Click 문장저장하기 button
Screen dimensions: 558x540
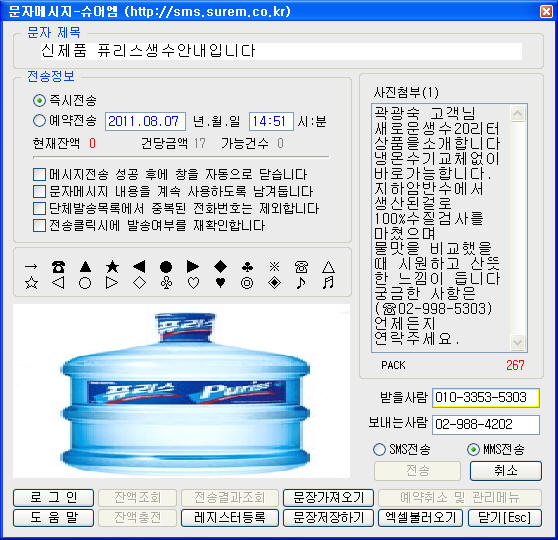pos(328,518)
